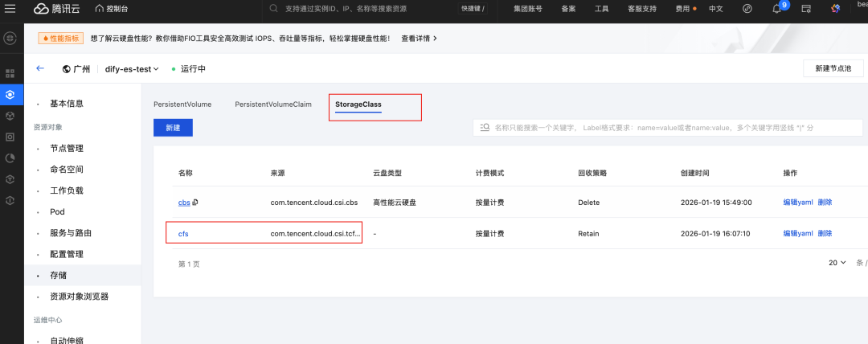The image size is (868, 344).
Task: Open the cbs storage class link
Action: [x=184, y=203]
